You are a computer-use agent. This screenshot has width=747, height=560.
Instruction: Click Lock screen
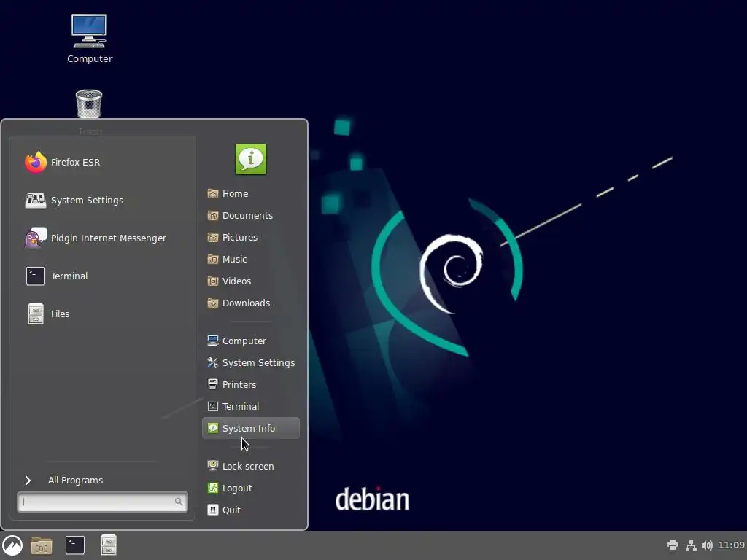click(x=251, y=466)
